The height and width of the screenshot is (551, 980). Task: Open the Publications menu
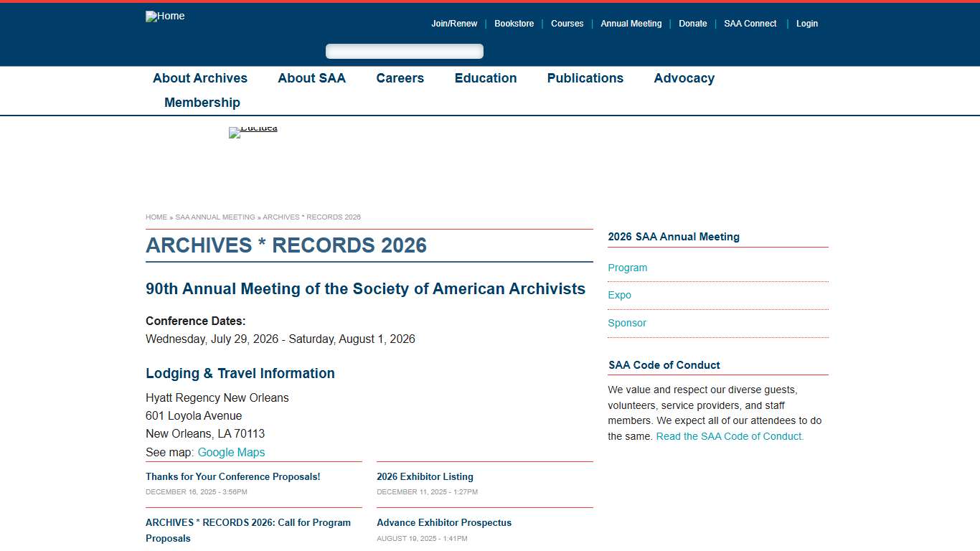coord(585,78)
